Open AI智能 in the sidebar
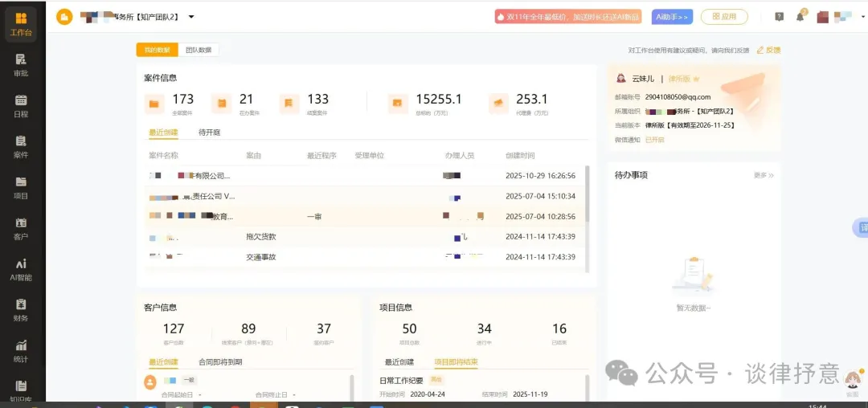The height and width of the screenshot is (408, 868). pos(21,269)
